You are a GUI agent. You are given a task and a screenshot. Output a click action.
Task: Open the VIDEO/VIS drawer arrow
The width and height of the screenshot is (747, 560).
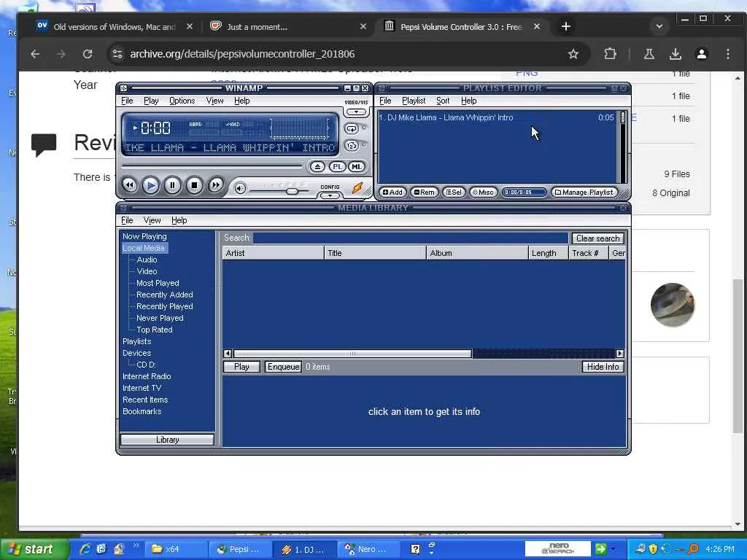(356, 112)
